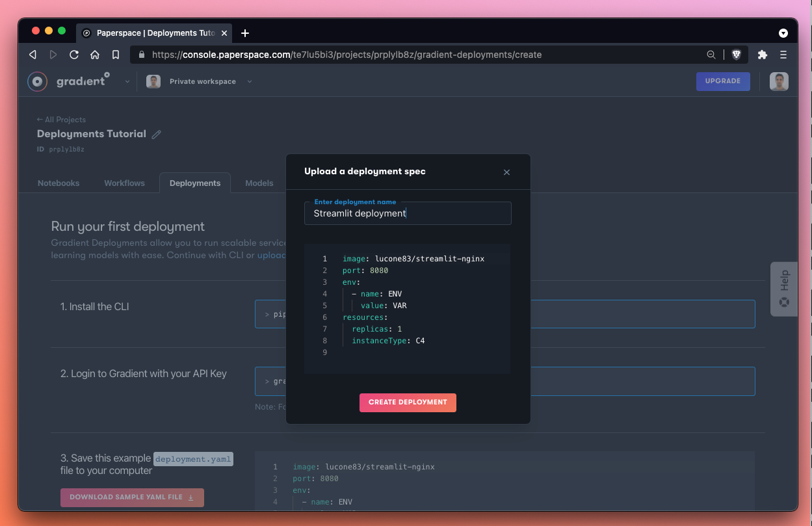
Task: Click the pip install command box
Action: coord(504,314)
